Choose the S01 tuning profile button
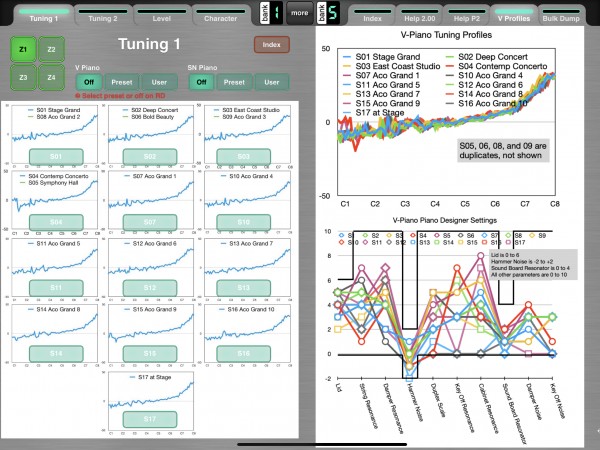 56,157
